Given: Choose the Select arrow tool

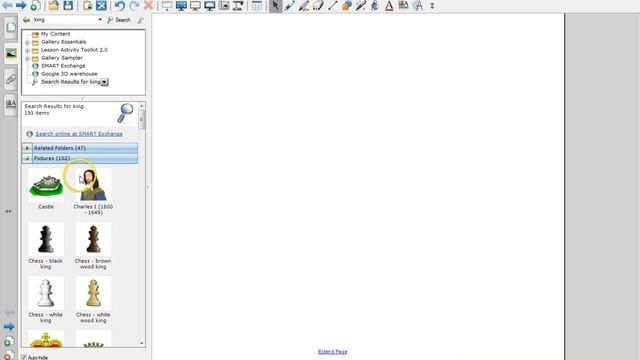Looking at the screenshot, I should tap(276, 6).
